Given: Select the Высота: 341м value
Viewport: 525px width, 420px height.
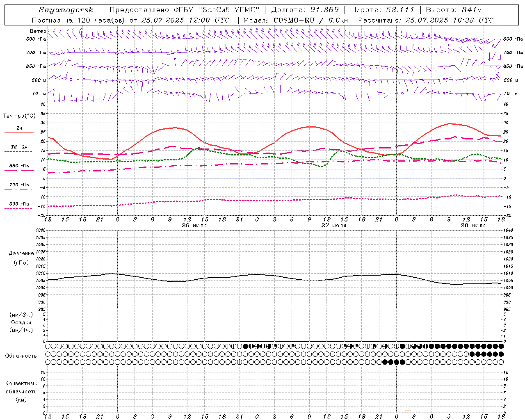Looking at the screenshot, I should coord(454,10).
